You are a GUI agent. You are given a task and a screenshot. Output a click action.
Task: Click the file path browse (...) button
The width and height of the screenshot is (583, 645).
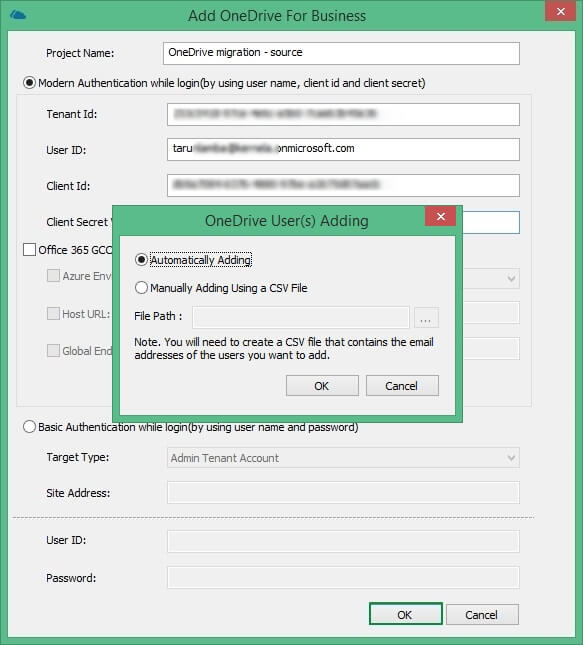(x=426, y=318)
